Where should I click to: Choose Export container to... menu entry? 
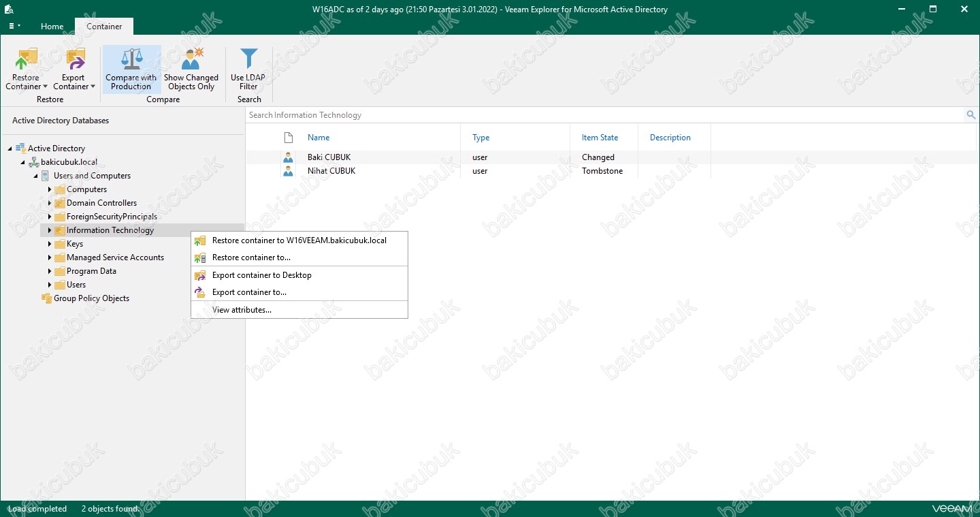[299, 292]
